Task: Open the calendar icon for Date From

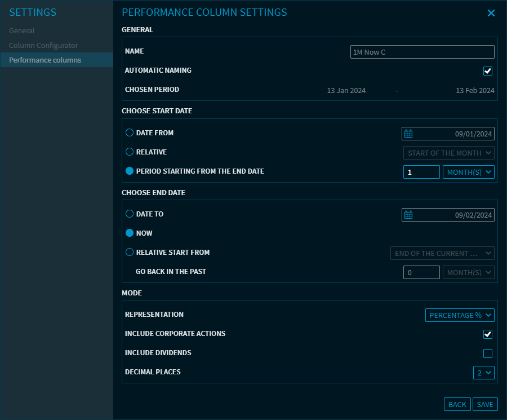Action: pyautogui.click(x=409, y=134)
